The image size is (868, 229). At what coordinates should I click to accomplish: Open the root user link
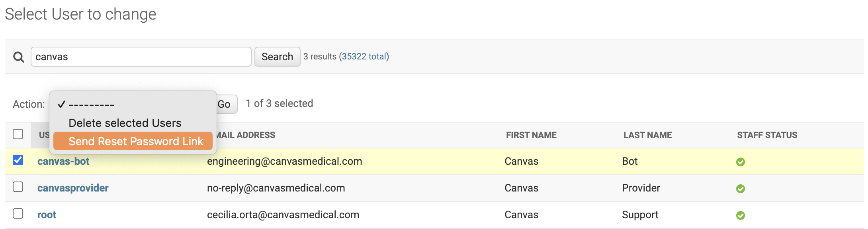(47, 215)
